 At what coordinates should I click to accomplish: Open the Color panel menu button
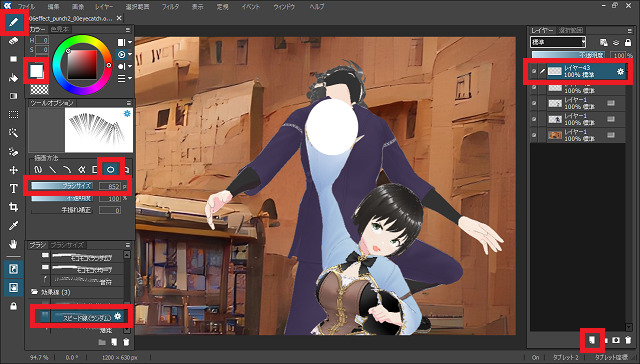(x=128, y=29)
